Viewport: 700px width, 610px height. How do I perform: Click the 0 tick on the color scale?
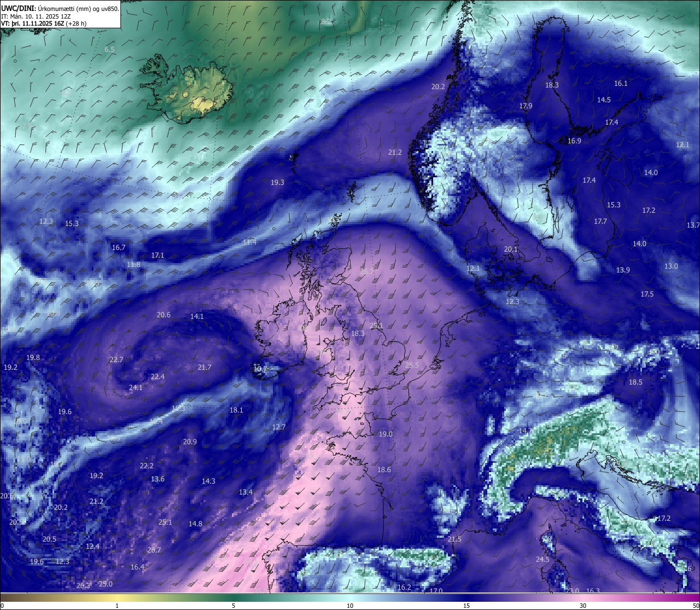point(2,606)
